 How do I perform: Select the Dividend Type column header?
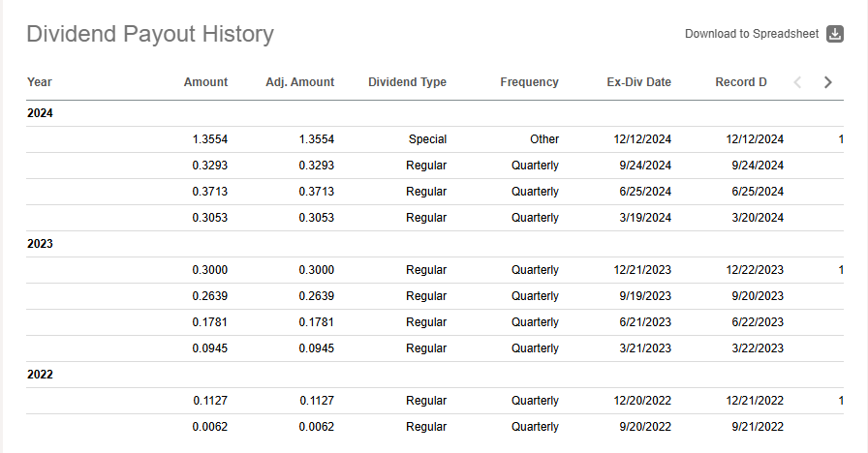point(408,82)
